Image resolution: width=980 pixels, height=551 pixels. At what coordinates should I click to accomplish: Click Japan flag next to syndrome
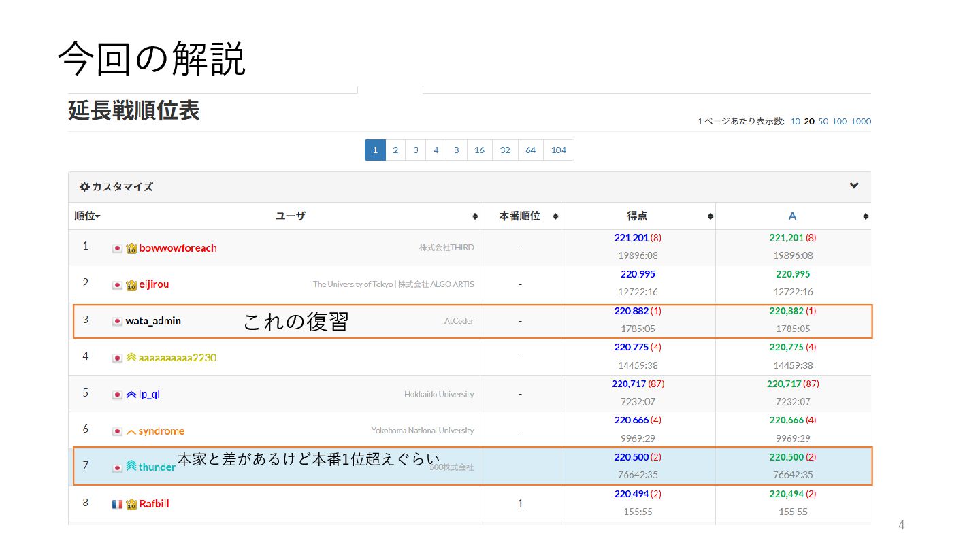point(117,432)
